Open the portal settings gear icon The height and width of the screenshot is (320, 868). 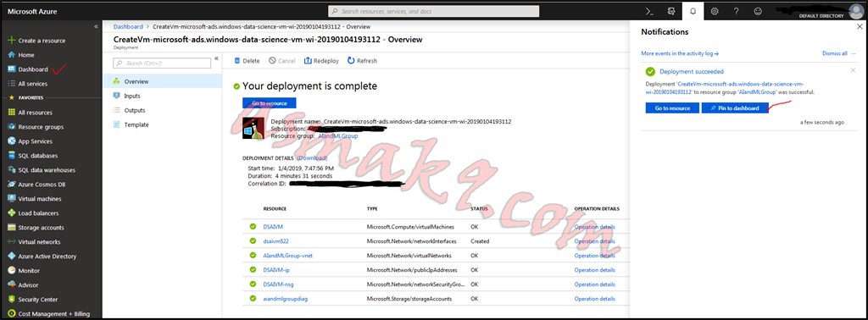coord(714,11)
